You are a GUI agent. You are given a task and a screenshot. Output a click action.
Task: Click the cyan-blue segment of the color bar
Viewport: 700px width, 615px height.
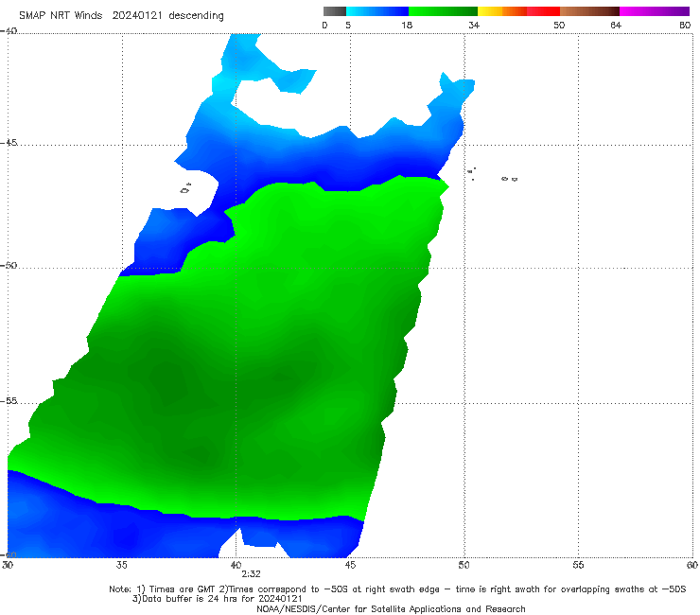click(x=377, y=11)
